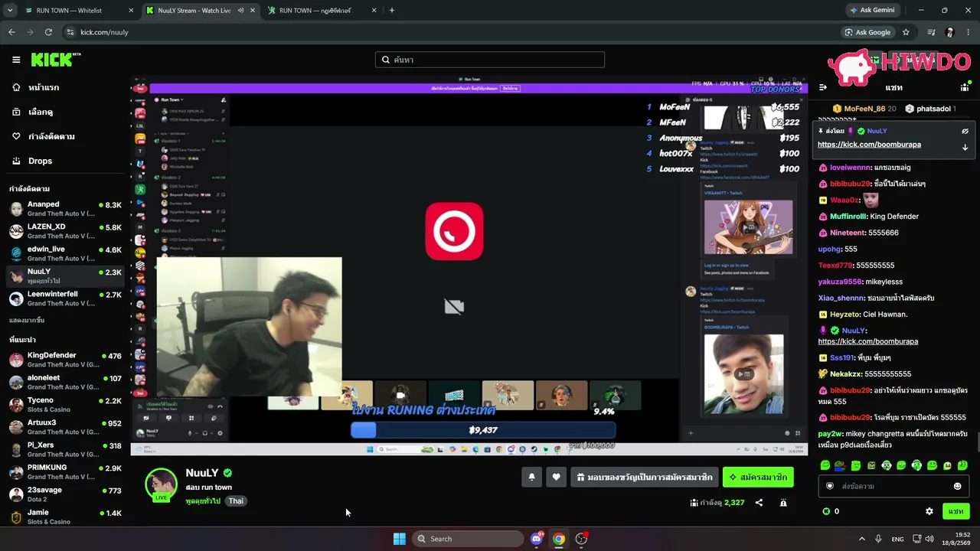Toggle the heart follow button
Image resolution: width=980 pixels, height=551 pixels.
(556, 477)
